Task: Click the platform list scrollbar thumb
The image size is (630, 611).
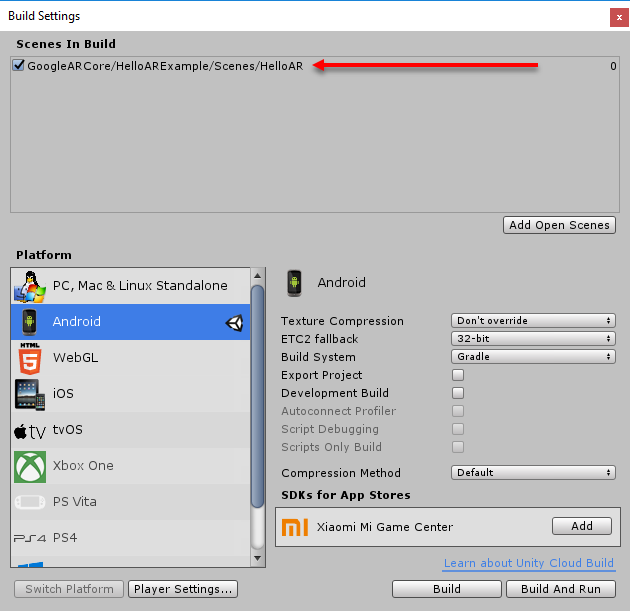Action: [258, 396]
